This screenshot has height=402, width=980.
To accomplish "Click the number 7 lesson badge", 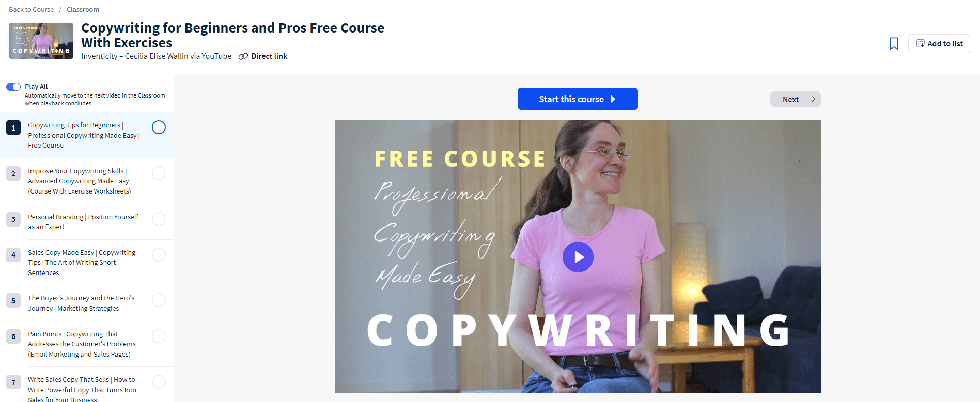I will [x=13, y=382].
